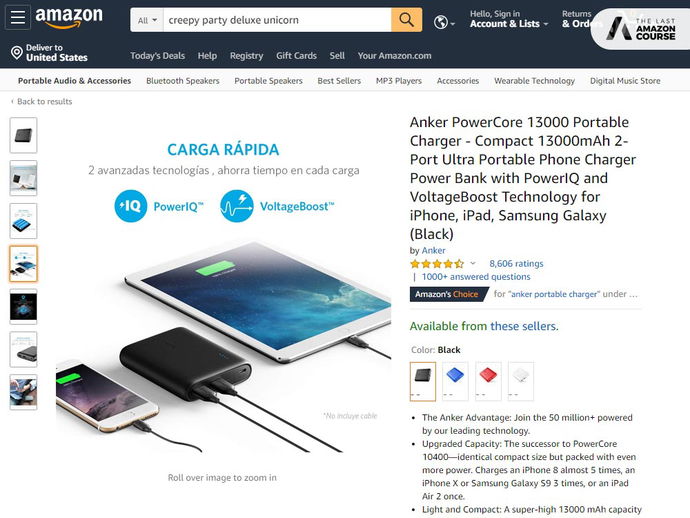Click the star rating icons
Viewport: 690px width, 518px height.
436,264
